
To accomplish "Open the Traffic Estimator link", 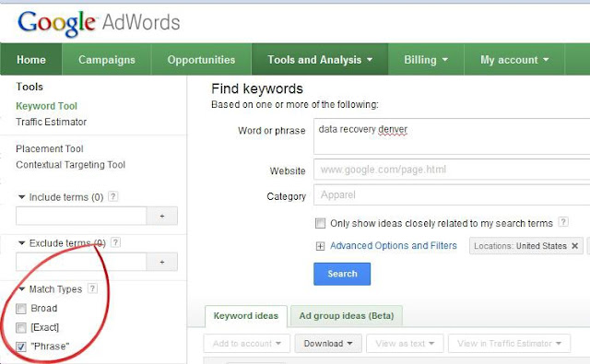I will pyautogui.click(x=52, y=122).
